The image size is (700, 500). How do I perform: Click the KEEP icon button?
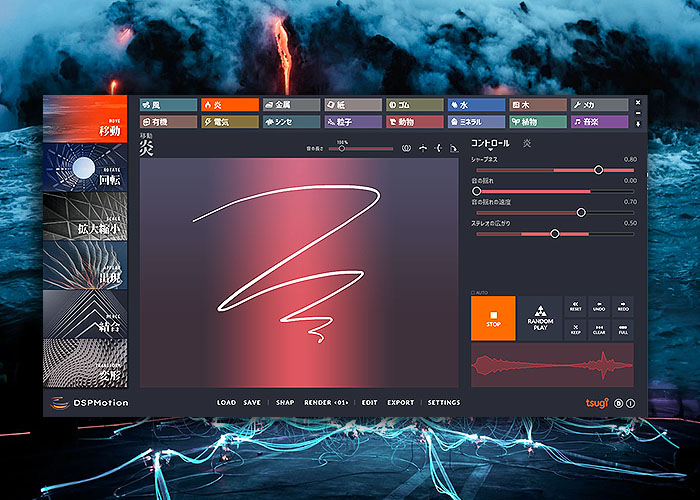576,329
